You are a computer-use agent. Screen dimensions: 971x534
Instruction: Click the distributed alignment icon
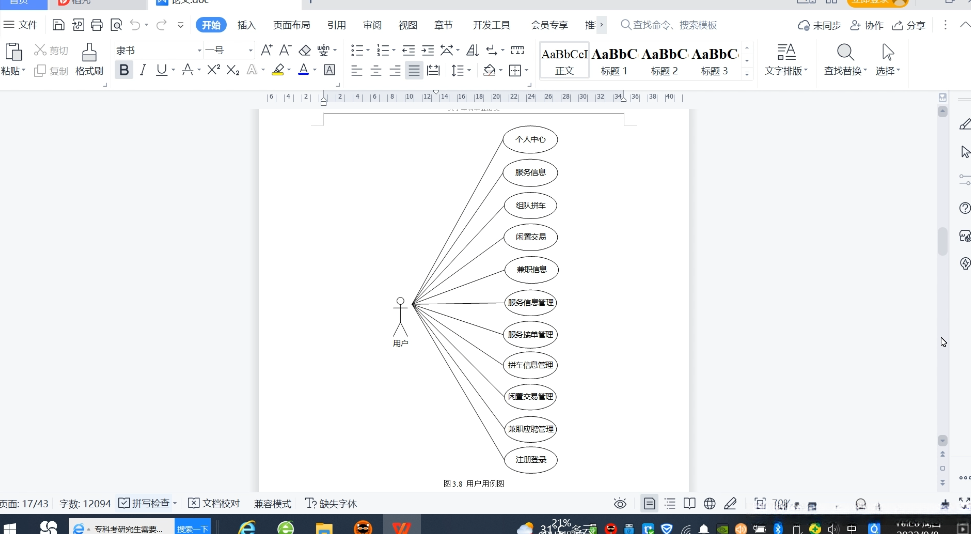click(x=433, y=71)
